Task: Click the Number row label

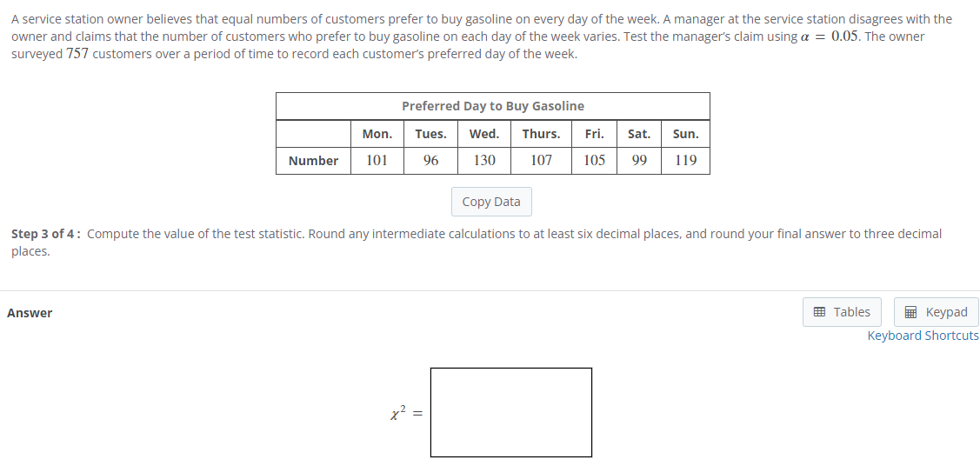Action: tap(313, 161)
